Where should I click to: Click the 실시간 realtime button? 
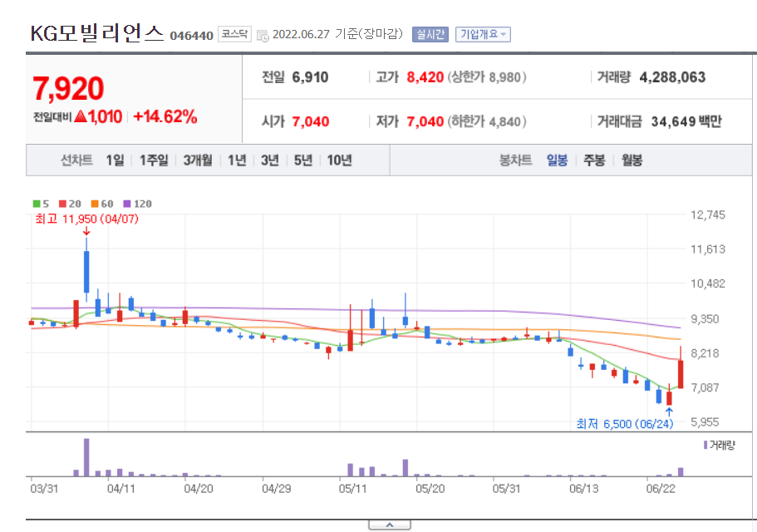[430, 34]
